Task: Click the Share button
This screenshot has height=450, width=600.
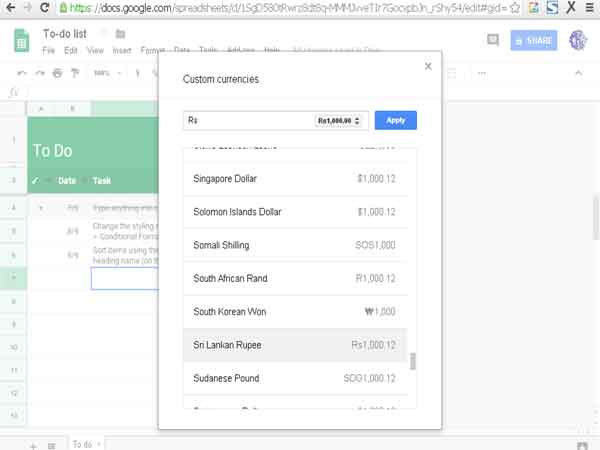Action: [x=534, y=41]
